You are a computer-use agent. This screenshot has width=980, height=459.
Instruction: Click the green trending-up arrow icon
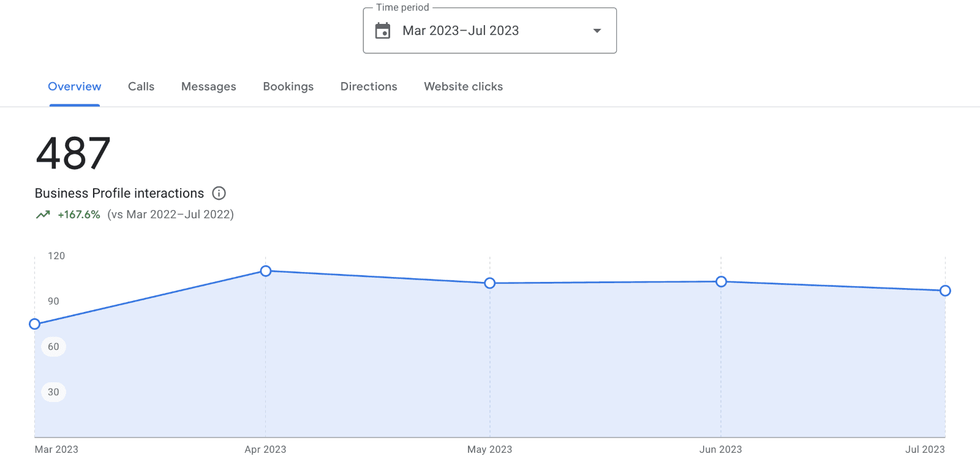[x=43, y=214]
